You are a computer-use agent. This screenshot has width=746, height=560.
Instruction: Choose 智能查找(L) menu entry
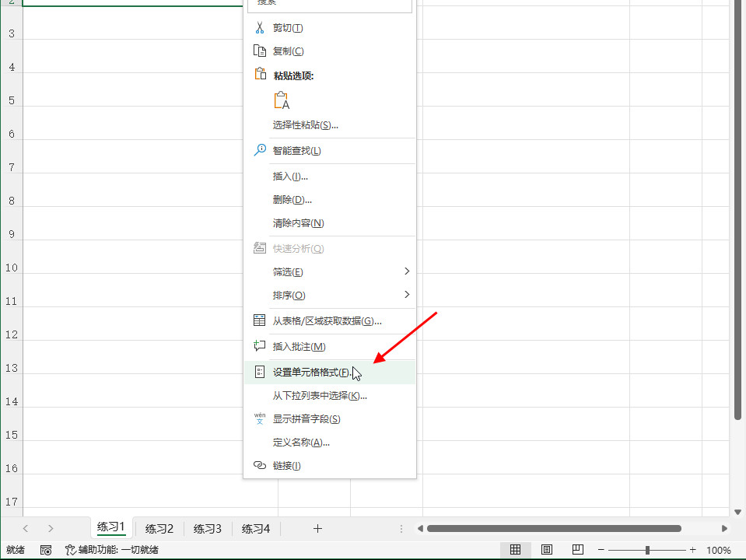tap(329, 151)
